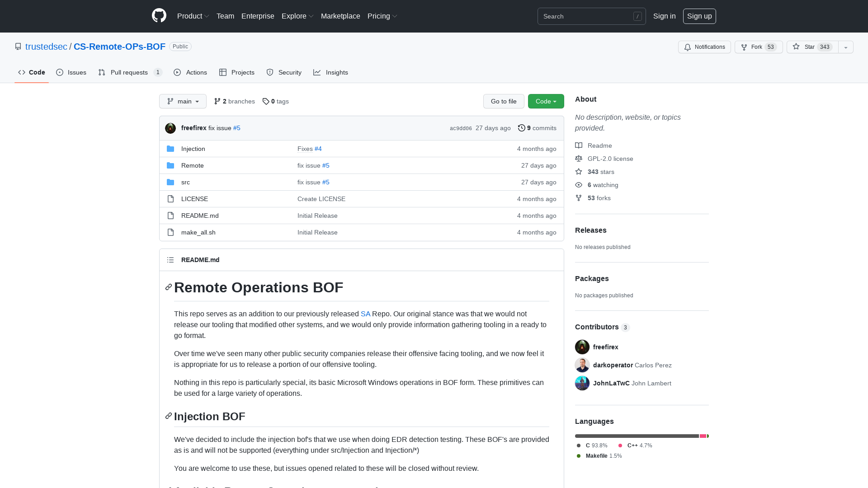
Task: Click the eye icon beside 6 watching
Action: point(579,185)
